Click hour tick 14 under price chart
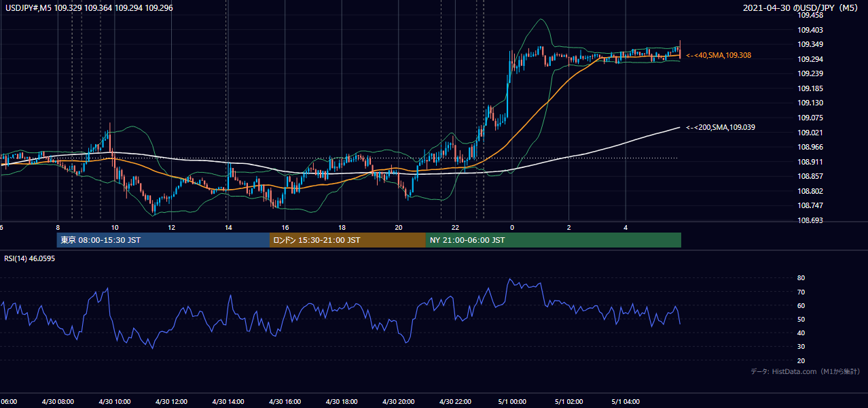This screenshot has height=408, width=868. coord(228,228)
